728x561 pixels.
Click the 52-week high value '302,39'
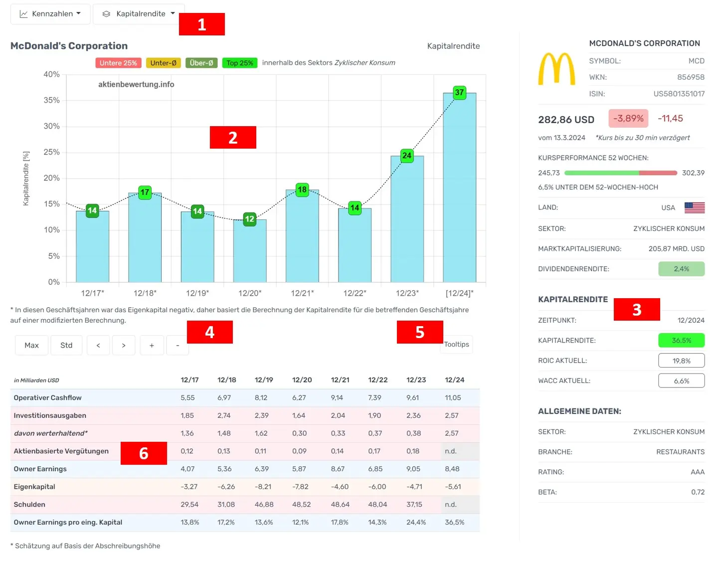[x=693, y=173]
